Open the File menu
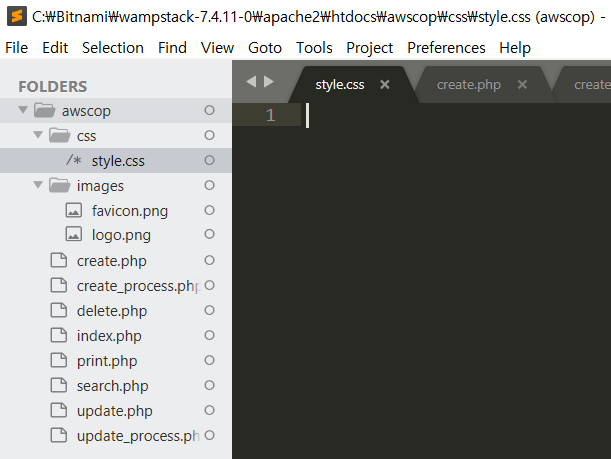611x459 pixels. click(16, 48)
